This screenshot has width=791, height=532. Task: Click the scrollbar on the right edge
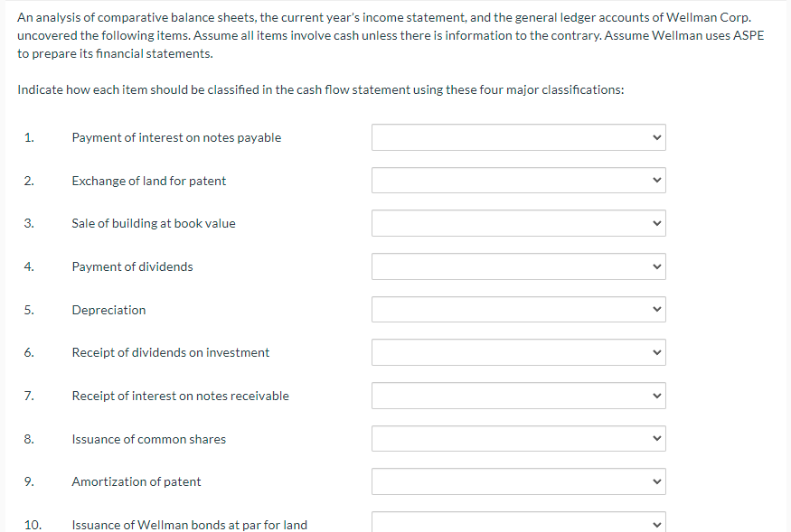point(788,266)
